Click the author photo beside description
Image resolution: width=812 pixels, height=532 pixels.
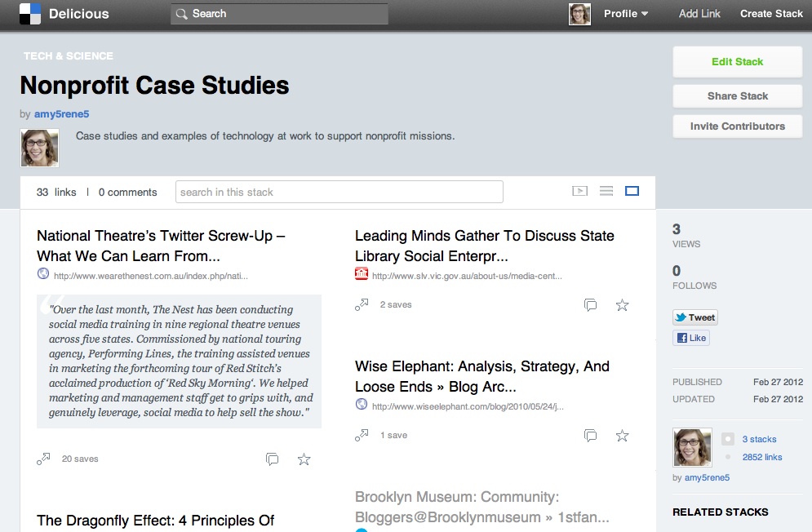39,149
